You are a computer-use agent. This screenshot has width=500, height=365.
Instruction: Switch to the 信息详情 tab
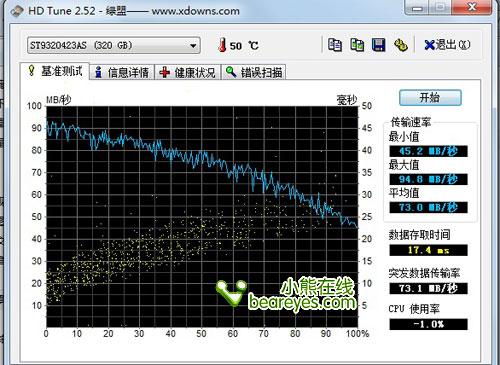[x=122, y=72]
